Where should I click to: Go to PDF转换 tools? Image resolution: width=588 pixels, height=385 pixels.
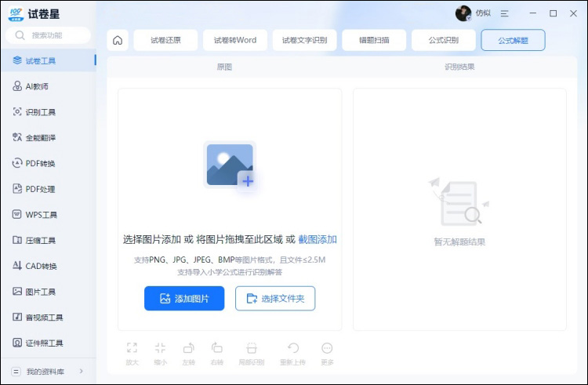coord(49,163)
